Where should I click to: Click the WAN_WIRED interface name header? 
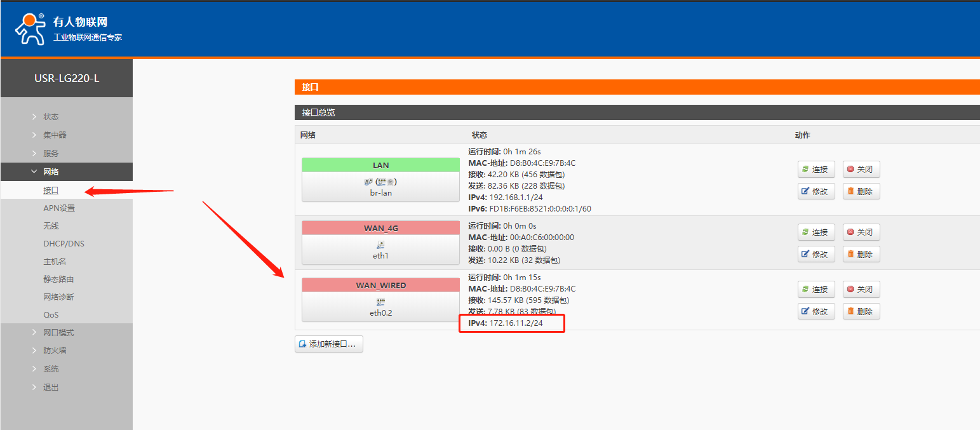(380, 285)
